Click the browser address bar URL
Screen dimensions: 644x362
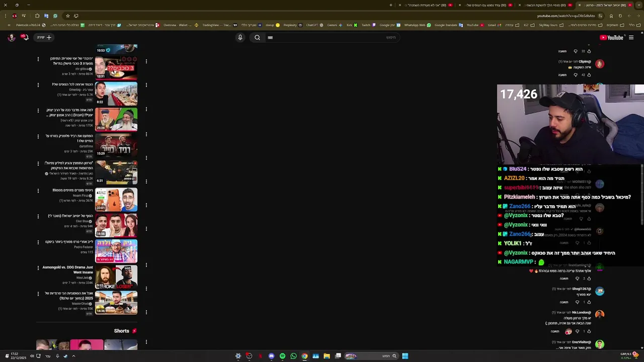tap(566, 16)
